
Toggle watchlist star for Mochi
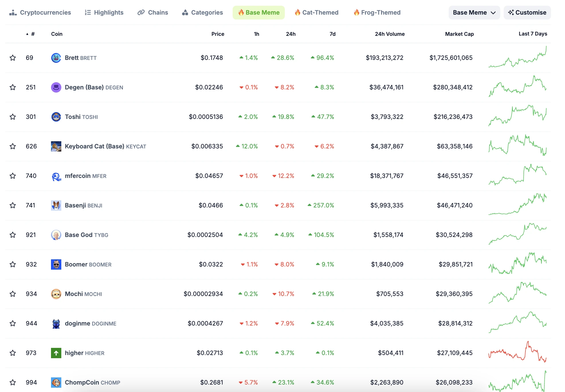click(13, 294)
